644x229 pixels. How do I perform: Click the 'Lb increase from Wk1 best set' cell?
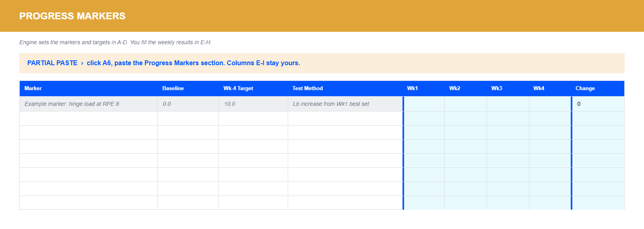coord(345,104)
